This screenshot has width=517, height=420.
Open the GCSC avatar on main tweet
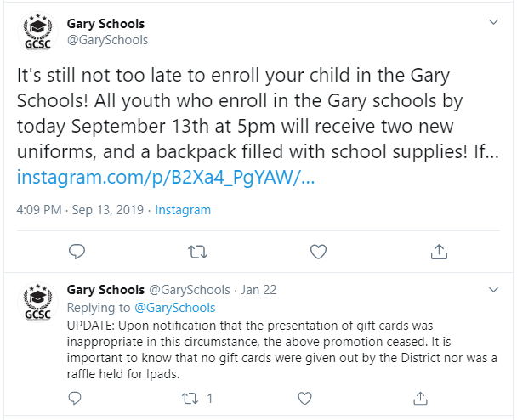click(x=37, y=32)
